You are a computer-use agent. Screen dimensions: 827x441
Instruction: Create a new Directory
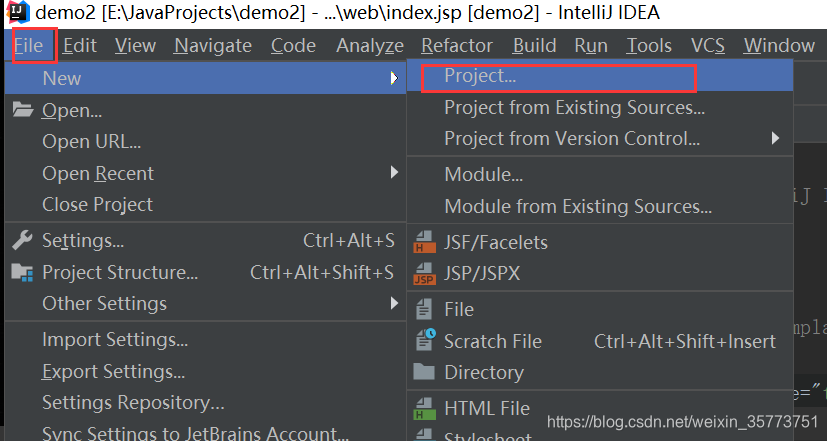pos(600,372)
